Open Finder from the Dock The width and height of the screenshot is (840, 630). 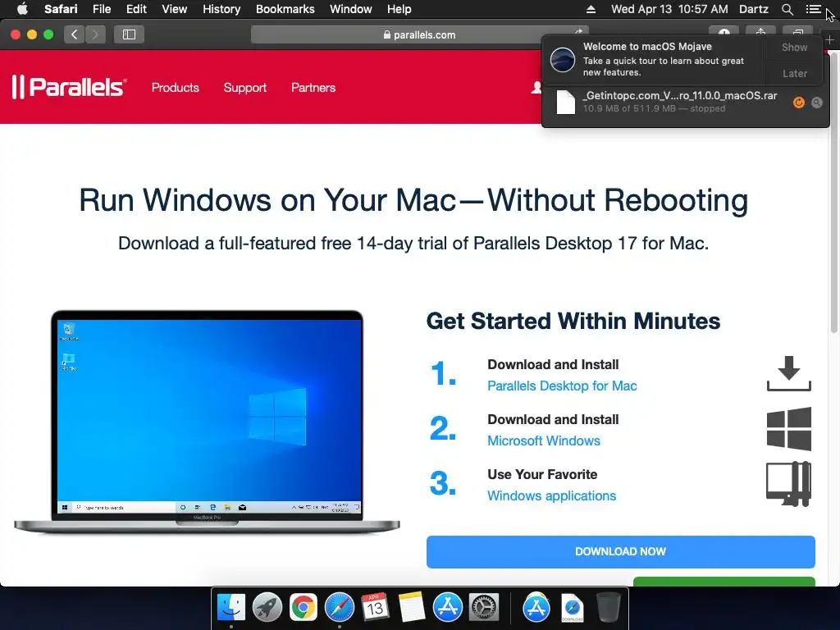231,608
